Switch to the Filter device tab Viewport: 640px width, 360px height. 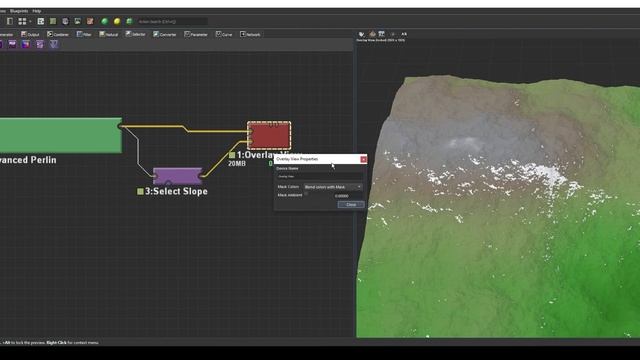(x=84, y=34)
